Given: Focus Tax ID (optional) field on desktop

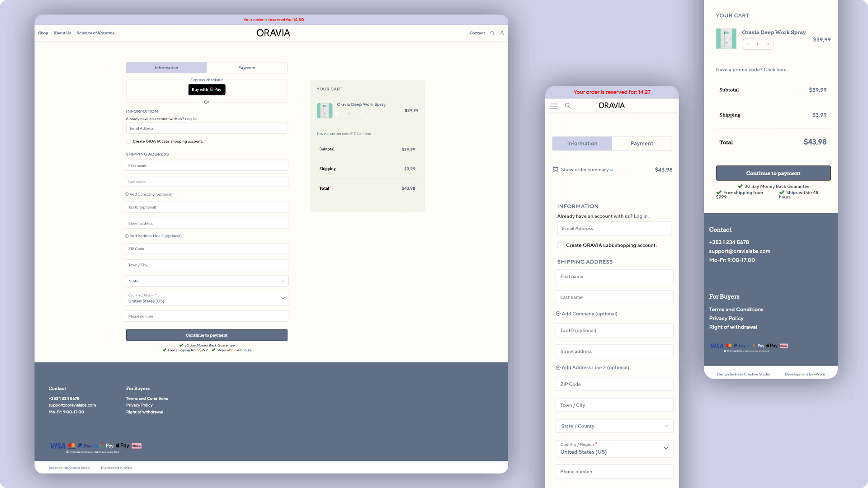Looking at the screenshot, I should [207, 207].
